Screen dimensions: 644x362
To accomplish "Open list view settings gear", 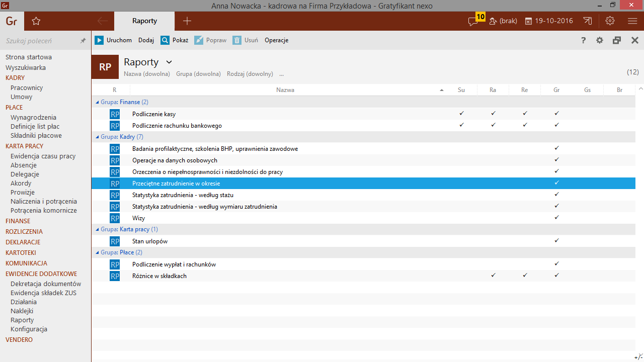I will [600, 40].
